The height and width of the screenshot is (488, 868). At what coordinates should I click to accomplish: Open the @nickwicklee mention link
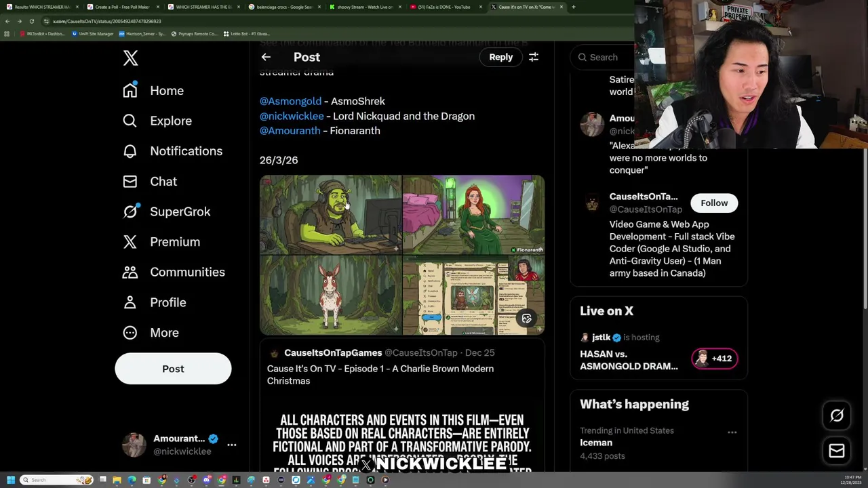pos(292,116)
